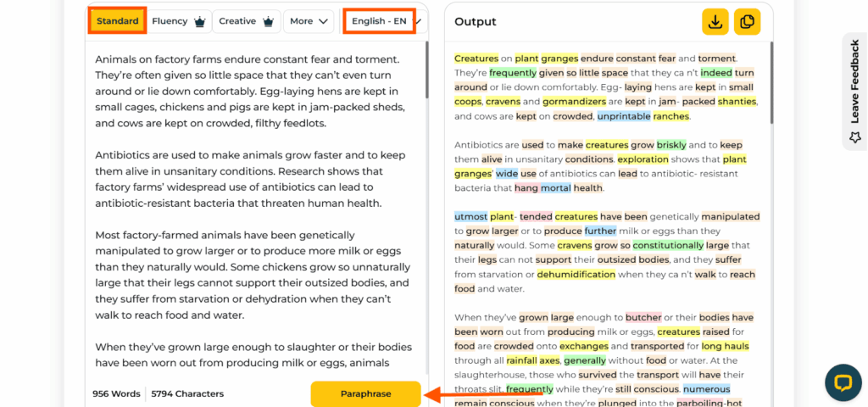Download the paraphrased output
Image resolution: width=868 pixels, height=407 pixels.
tap(715, 21)
